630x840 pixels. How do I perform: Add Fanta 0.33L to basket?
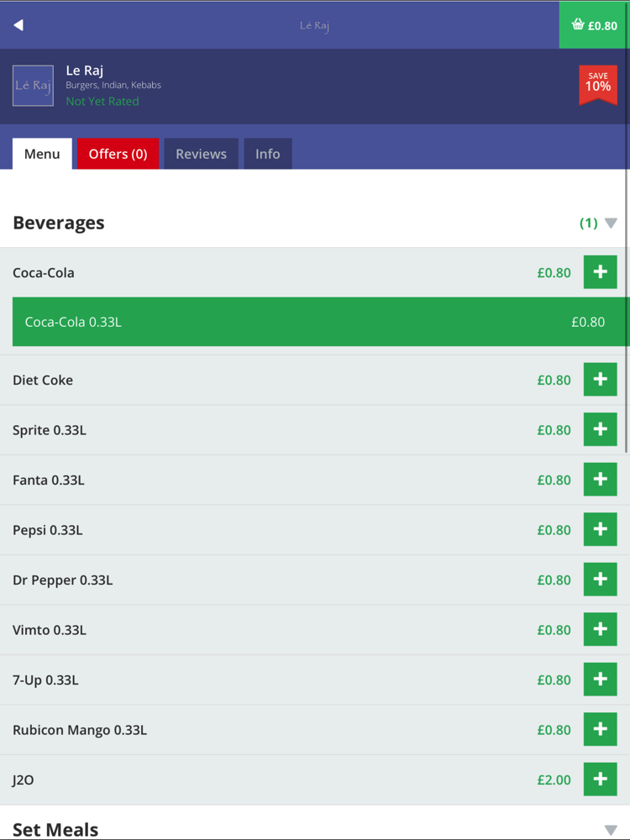600,480
